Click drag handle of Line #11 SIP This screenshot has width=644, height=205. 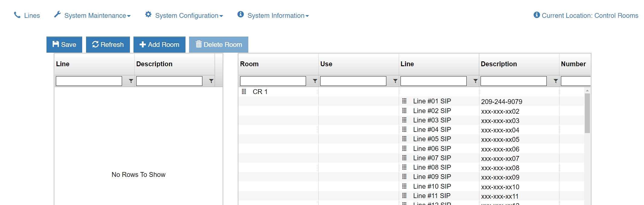coord(404,196)
